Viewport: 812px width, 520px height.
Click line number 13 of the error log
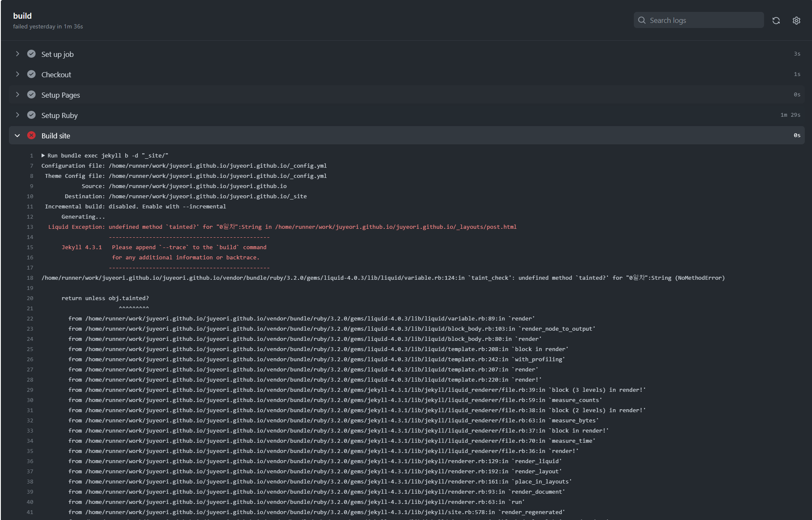[x=30, y=227]
